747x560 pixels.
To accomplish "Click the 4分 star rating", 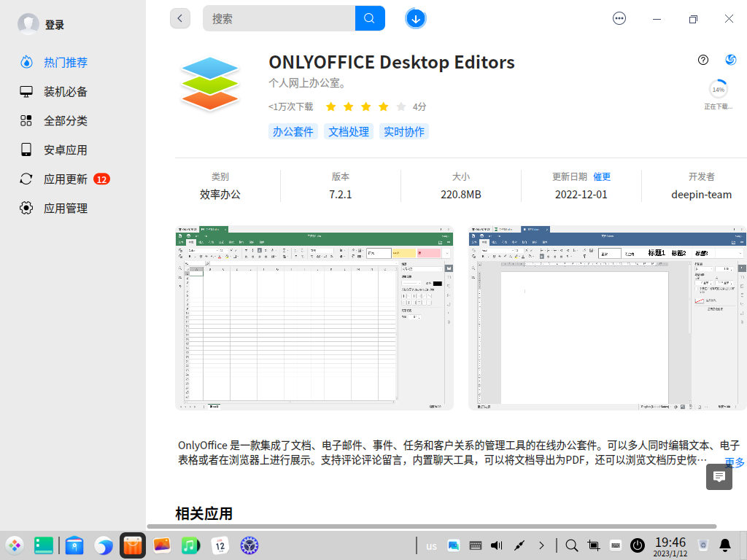I will pyautogui.click(x=376, y=106).
